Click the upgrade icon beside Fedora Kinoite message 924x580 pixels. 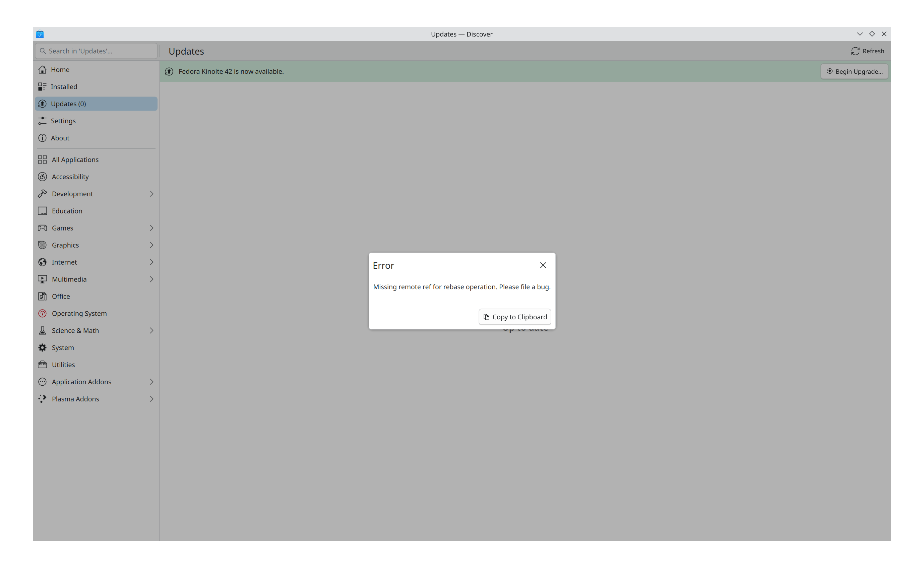pos(169,71)
